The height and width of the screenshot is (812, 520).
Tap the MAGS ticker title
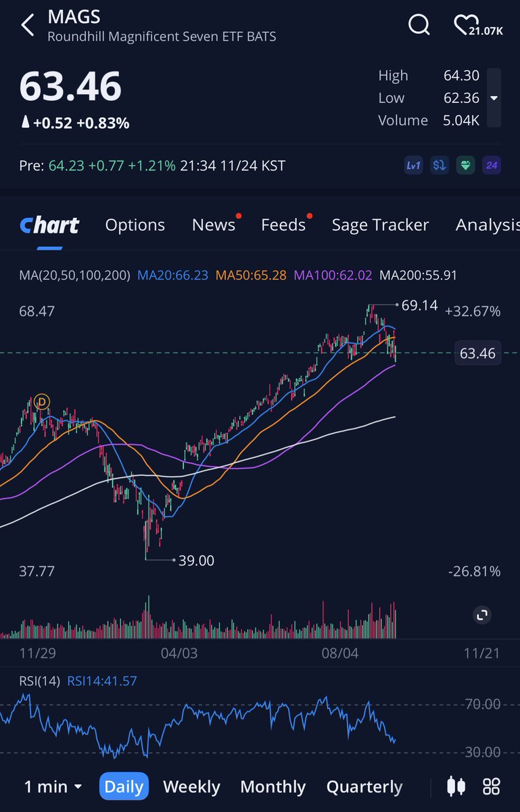[74, 16]
